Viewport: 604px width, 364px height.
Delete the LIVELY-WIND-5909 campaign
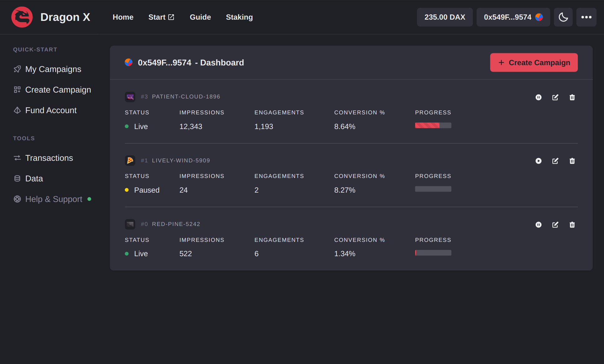tap(572, 161)
